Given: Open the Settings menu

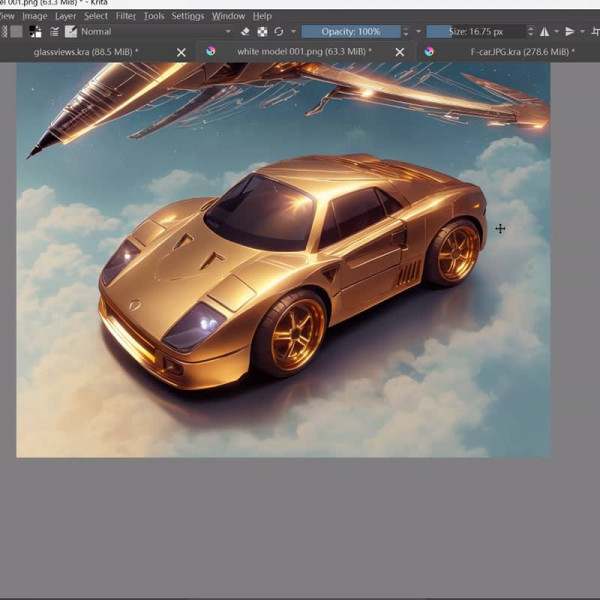Looking at the screenshot, I should click(187, 16).
